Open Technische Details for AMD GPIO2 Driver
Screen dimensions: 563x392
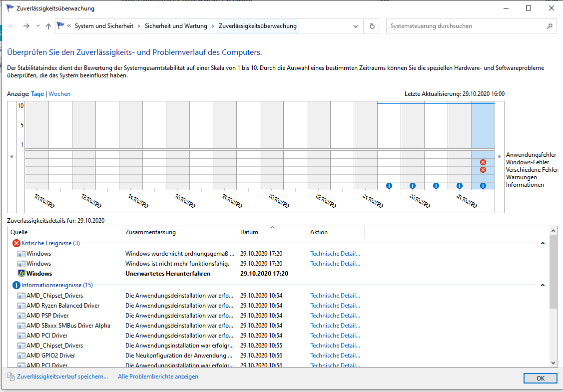pyautogui.click(x=335, y=356)
